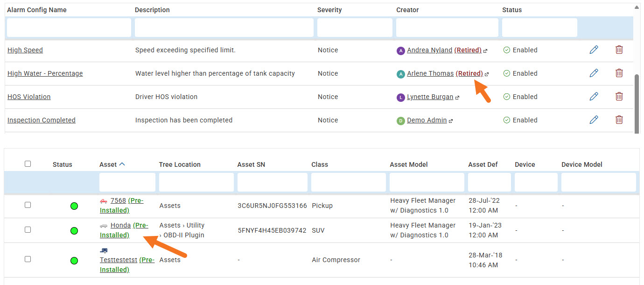Sort by the Severity column header
The image size is (644, 285).
[329, 10]
